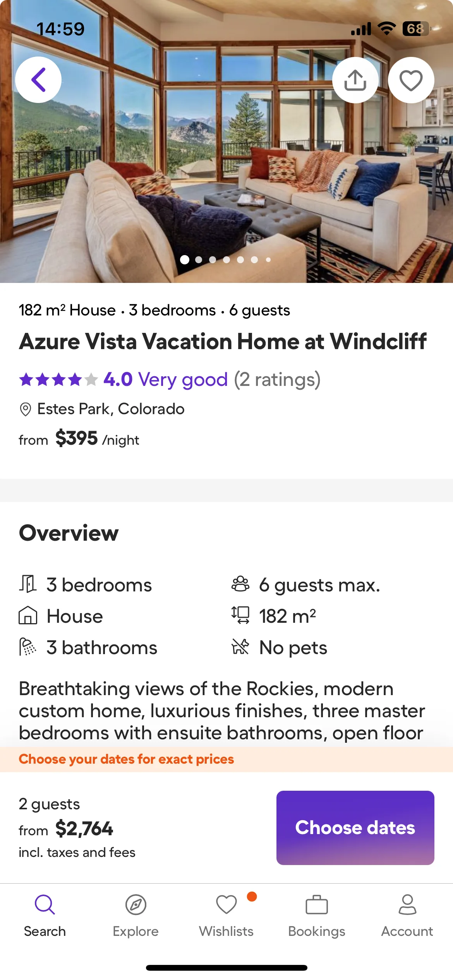Tap the second photo carousel dot
This screenshot has height=980, width=453.
click(199, 260)
